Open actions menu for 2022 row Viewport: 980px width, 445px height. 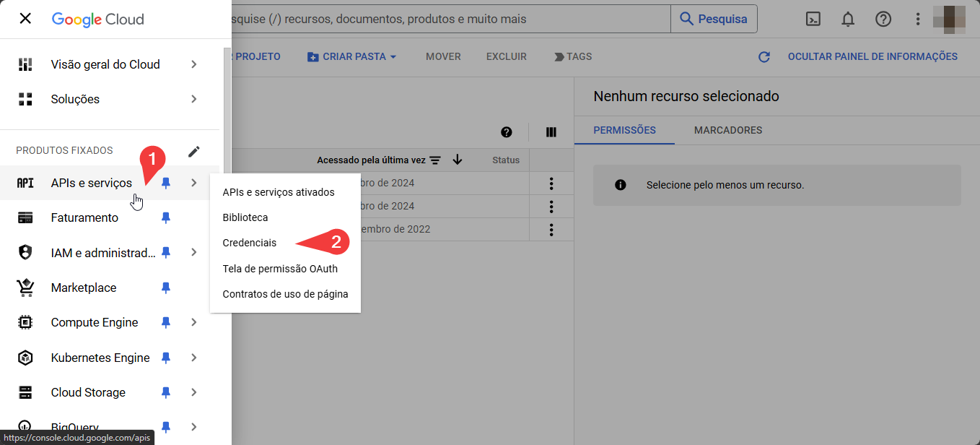coord(551,230)
